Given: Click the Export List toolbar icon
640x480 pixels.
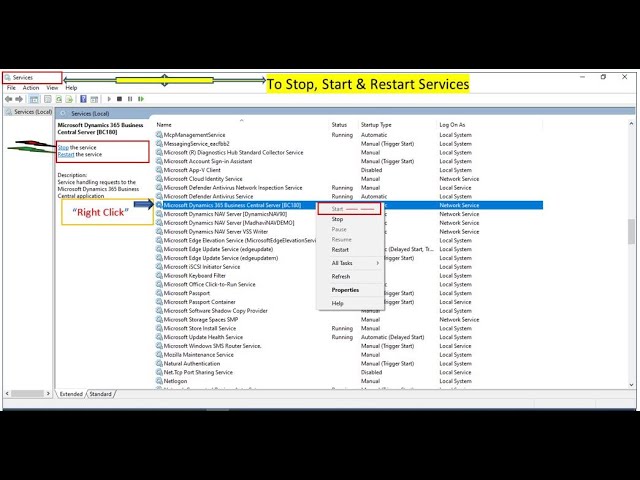Looking at the screenshot, I should tap(69, 99).
